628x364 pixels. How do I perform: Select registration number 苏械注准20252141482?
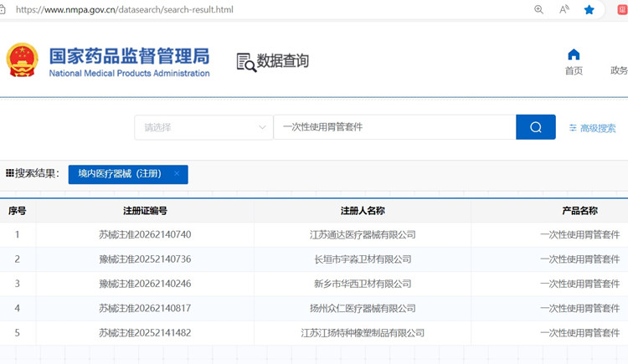[x=145, y=333]
